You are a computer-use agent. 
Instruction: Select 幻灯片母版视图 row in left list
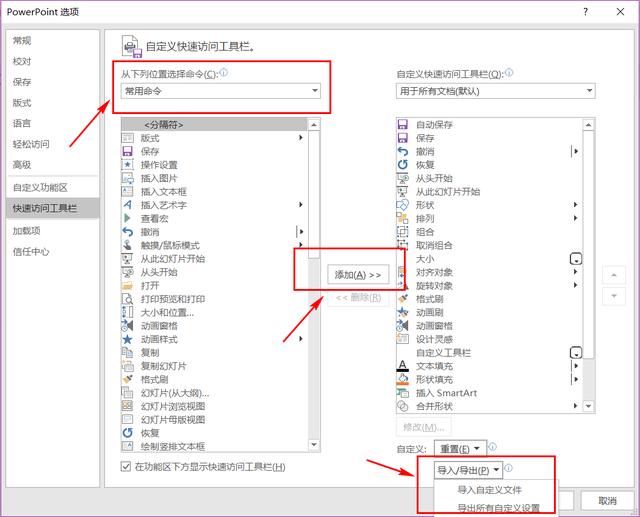coord(215,419)
